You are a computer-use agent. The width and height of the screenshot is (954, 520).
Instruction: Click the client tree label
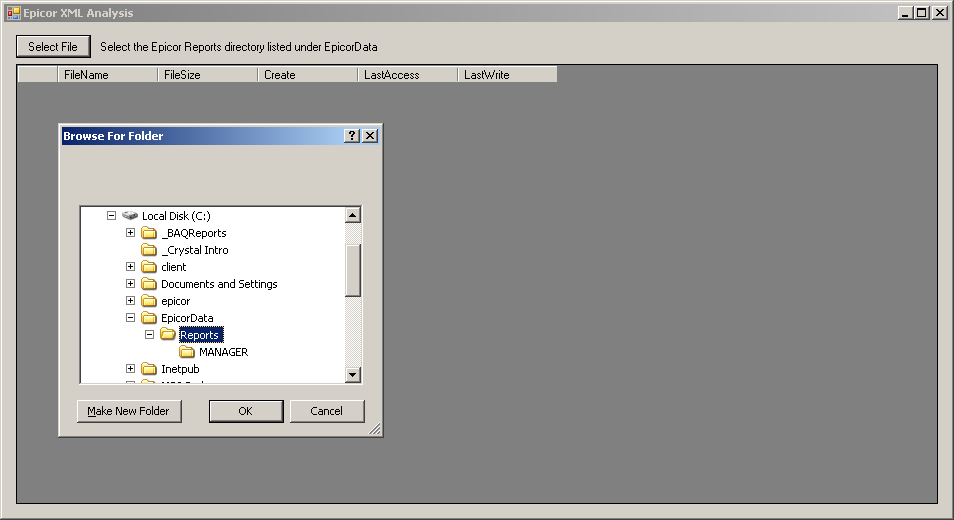pyautogui.click(x=173, y=267)
